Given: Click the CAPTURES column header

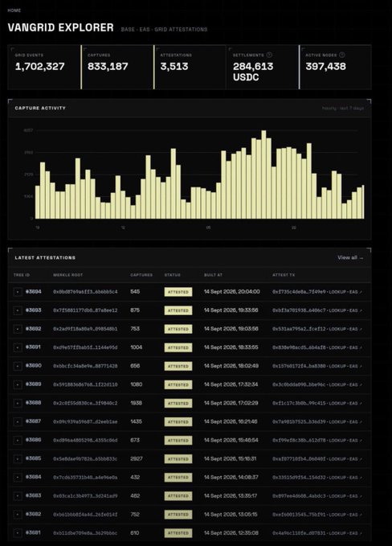Looking at the screenshot, I should 141,275.
